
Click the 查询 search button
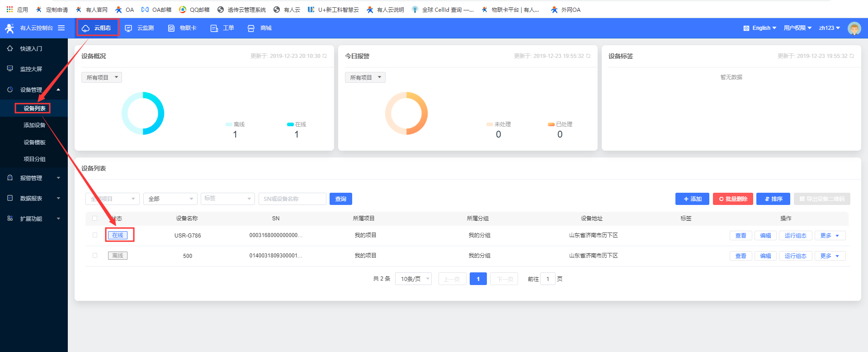point(340,199)
